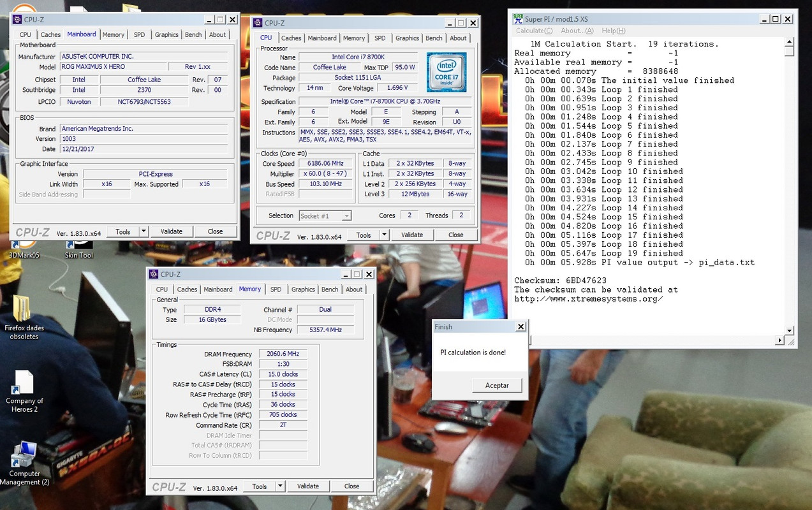Click the Core Speed 6186.06 MHz field
The height and width of the screenshot is (510, 812).
pos(325,163)
